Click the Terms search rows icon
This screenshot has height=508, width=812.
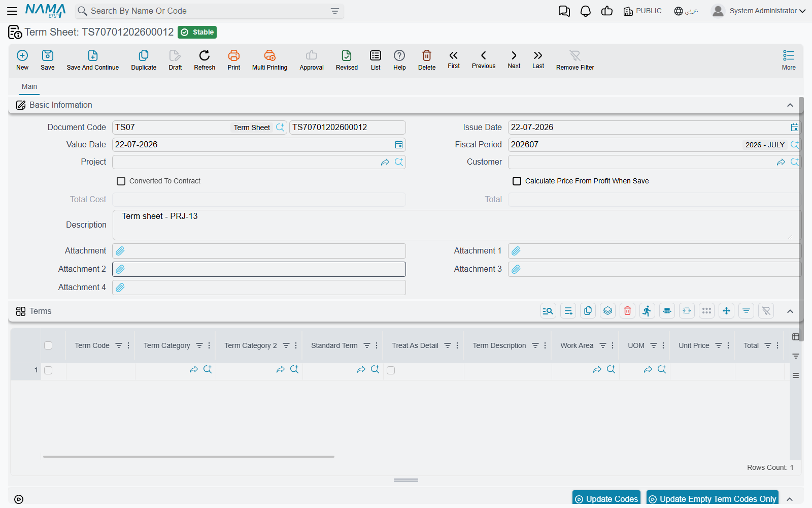pyautogui.click(x=548, y=311)
